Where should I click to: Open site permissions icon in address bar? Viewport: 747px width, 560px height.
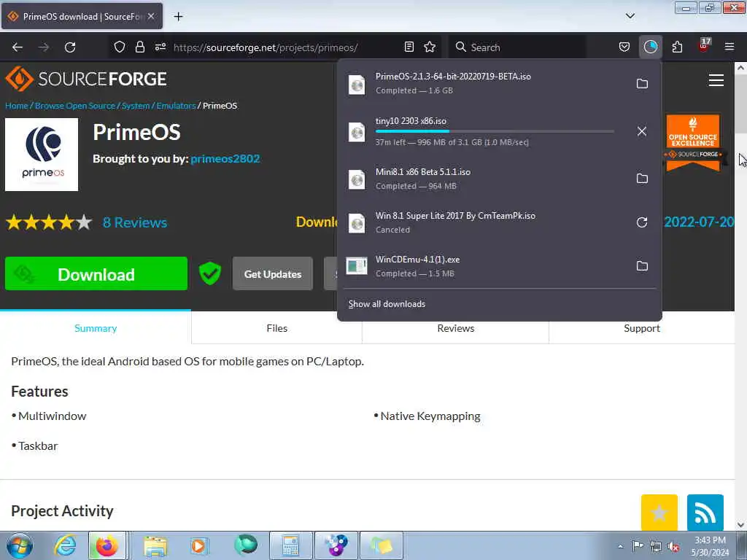[160, 47]
